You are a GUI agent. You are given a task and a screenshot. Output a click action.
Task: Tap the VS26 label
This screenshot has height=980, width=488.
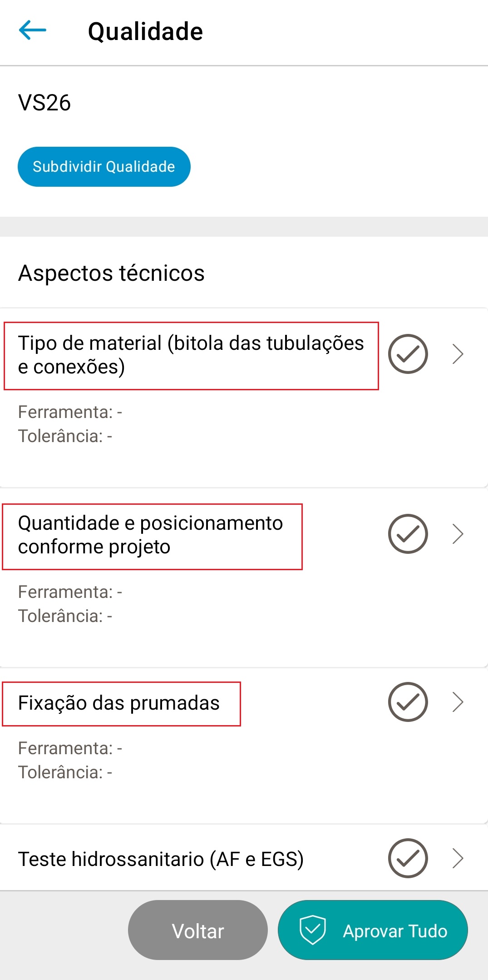44,103
